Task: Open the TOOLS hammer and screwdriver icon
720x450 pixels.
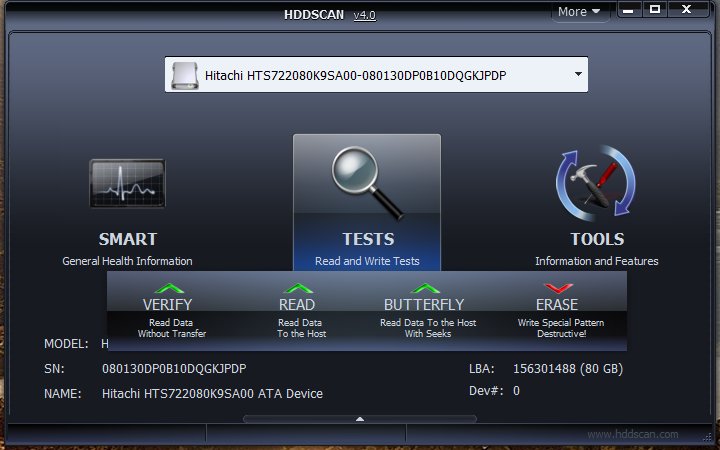Action: (x=596, y=183)
